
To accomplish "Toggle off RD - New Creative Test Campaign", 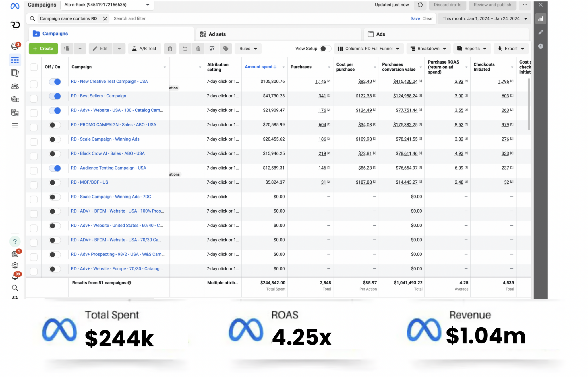I will click(x=55, y=82).
